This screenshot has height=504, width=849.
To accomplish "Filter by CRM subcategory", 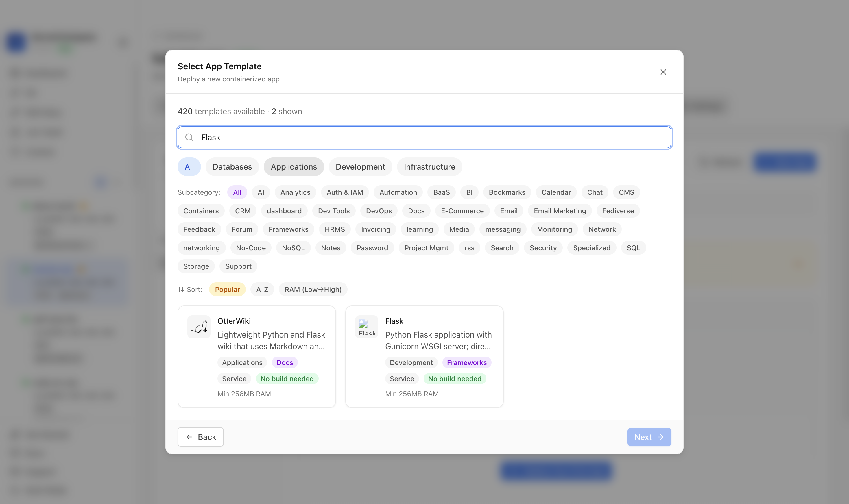I will (243, 211).
